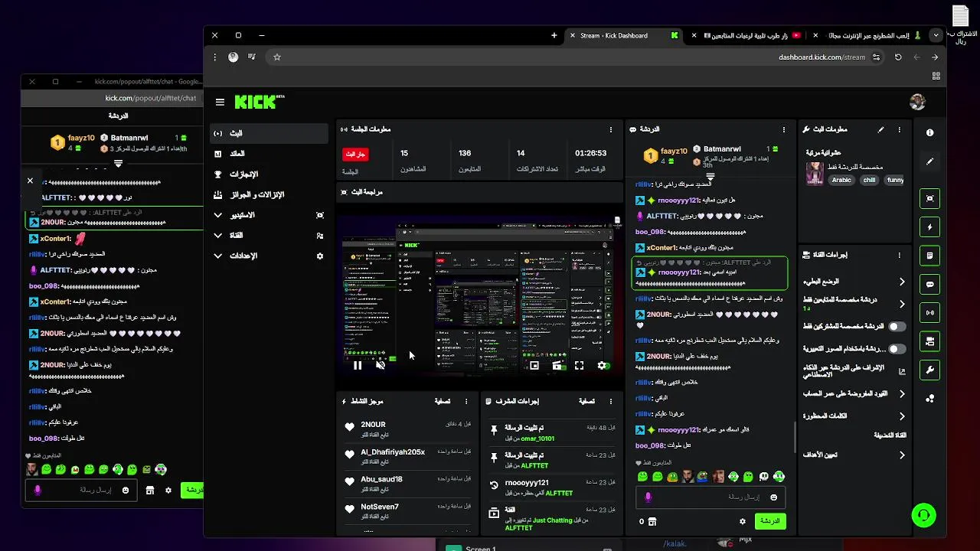Open the broadcast signal sidebar icon
This screenshot has width=980, height=551.
pos(929,312)
